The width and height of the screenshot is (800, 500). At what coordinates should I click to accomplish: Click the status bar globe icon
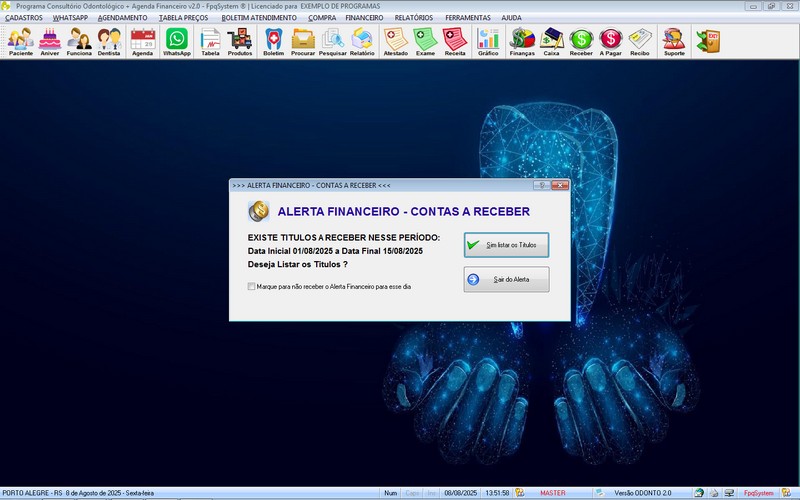point(699,493)
